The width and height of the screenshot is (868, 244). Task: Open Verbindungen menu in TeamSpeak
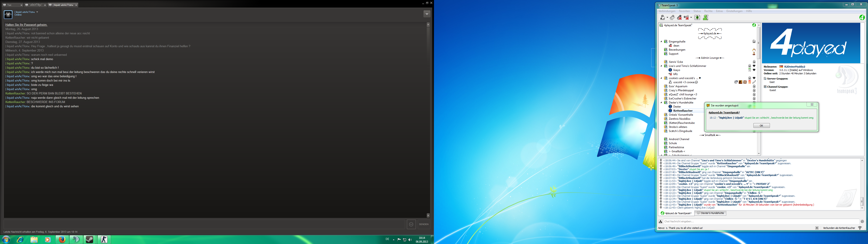[667, 11]
